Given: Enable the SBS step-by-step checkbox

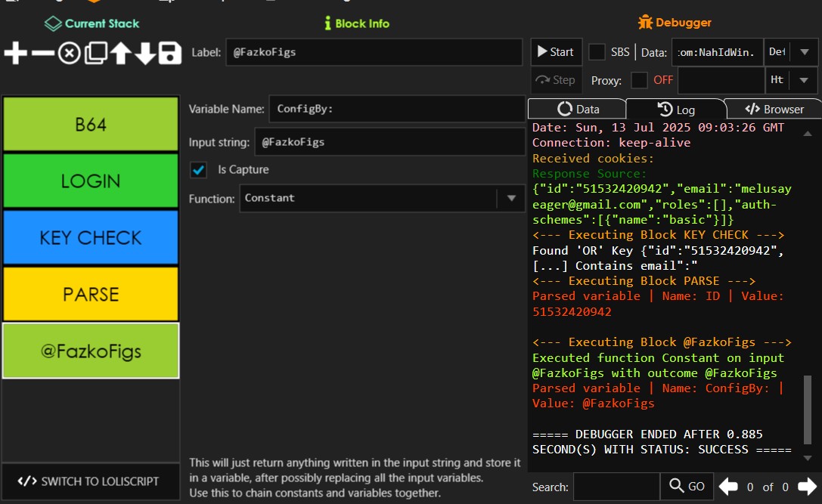Looking at the screenshot, I should tap(597, 52).
